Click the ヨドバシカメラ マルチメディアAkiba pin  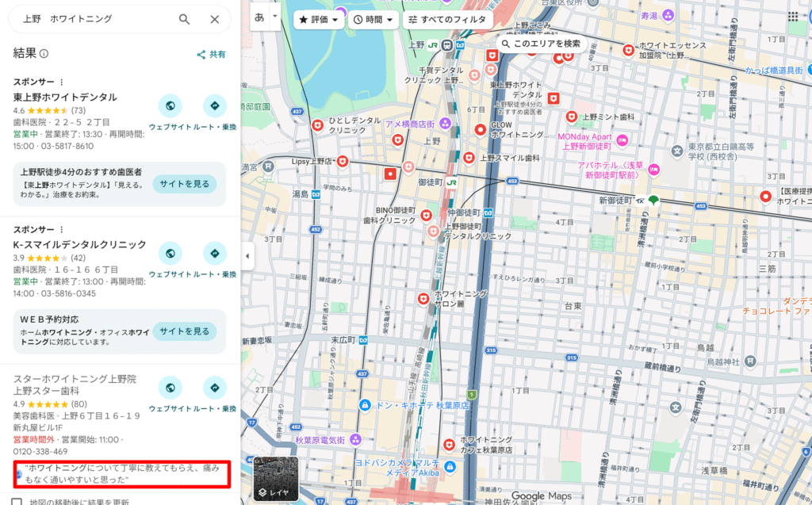450,467
